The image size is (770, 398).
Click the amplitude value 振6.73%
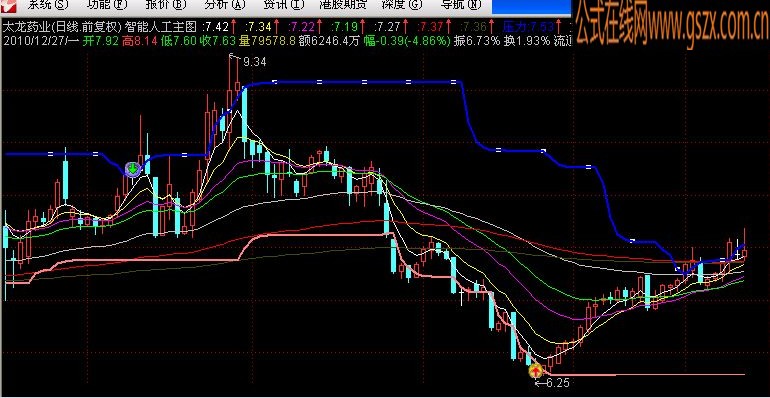477,41
